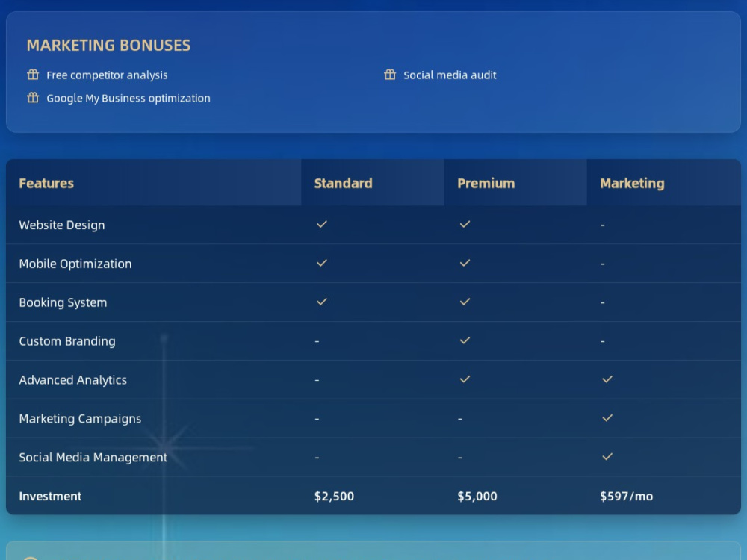The image size is (747, 560).
Task: Click Marketing dash in Booking System row
Action: coord(603,303)
